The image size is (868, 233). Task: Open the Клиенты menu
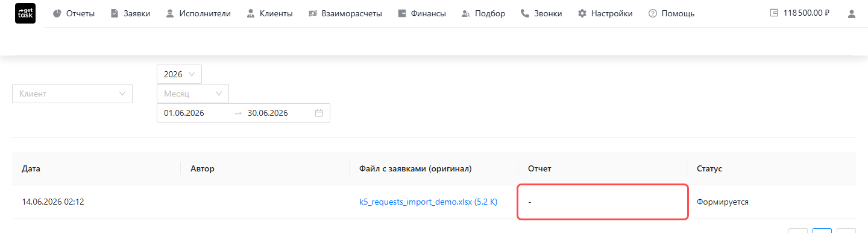[269, 13]
